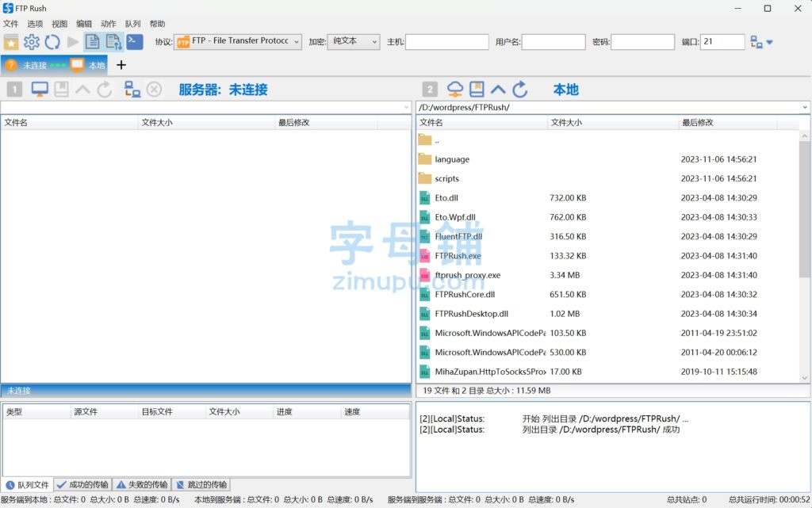The height and width of the screenshot is (508, 812).
Task: Sort local pane by 文件大小 column
Action: pos(613,123)
